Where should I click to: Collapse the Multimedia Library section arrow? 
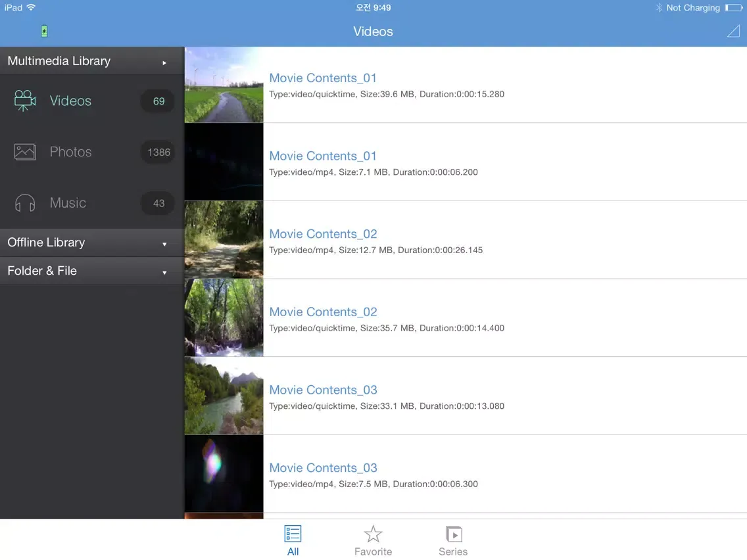(164, 62)
